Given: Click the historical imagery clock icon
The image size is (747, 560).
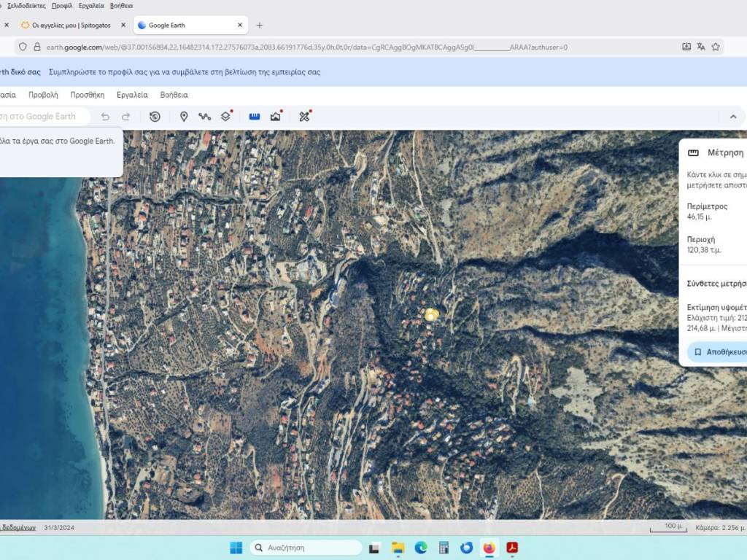Looking at the screenshot, I should point(155,117).
